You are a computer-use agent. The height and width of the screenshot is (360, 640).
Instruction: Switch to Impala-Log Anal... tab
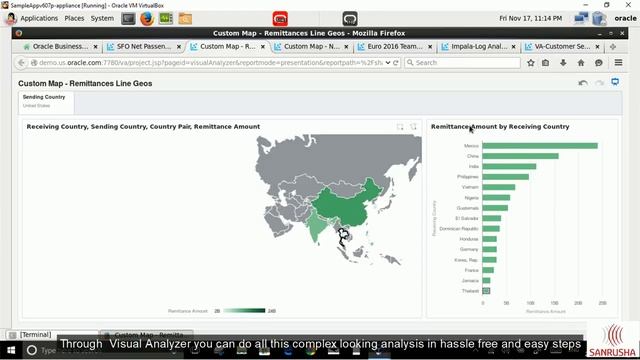coord(479,47)
